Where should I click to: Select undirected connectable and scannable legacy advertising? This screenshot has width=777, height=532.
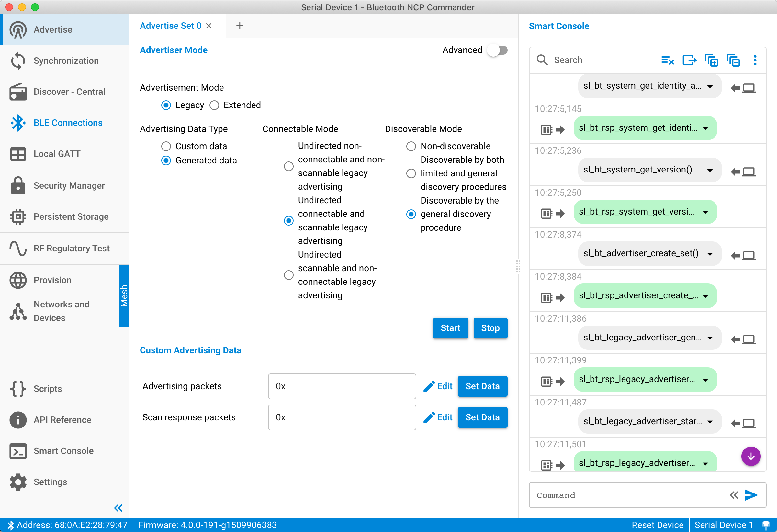[x=288, y=221]
